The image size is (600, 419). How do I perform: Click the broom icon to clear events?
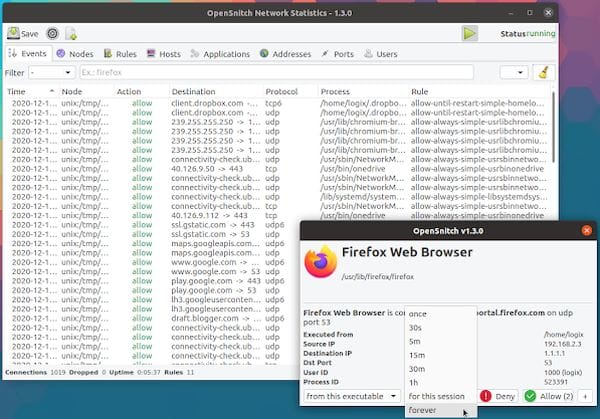[x=544, y=72]
